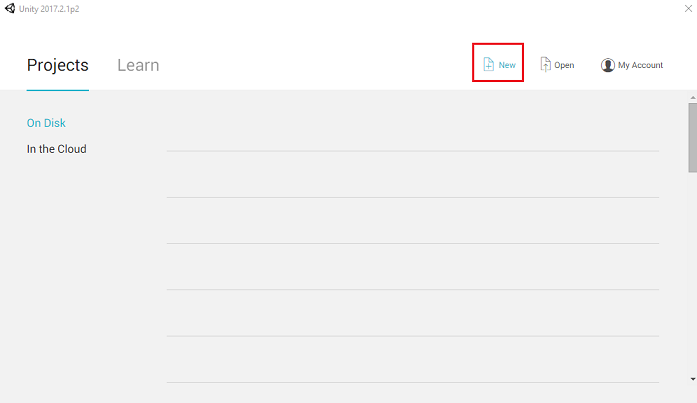Open the My Account text menu
This screenshot has width=697, height=403.
[640, 65]
